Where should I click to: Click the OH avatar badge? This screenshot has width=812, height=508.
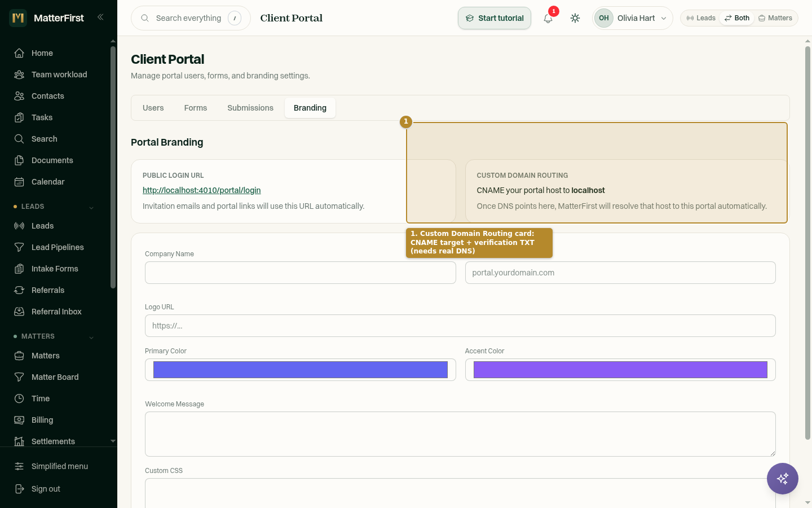604,18
